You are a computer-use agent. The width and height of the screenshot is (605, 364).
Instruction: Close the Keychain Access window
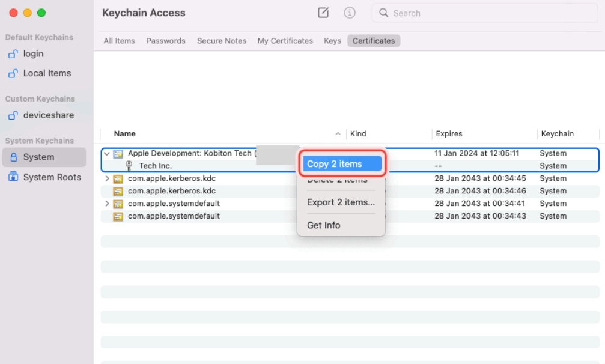coord(13,13)
